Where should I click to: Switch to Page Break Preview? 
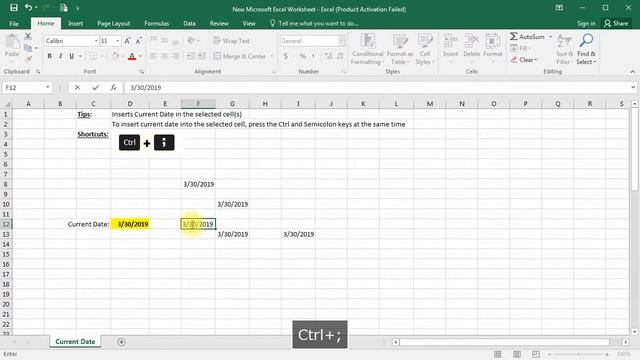pos(536,354)
